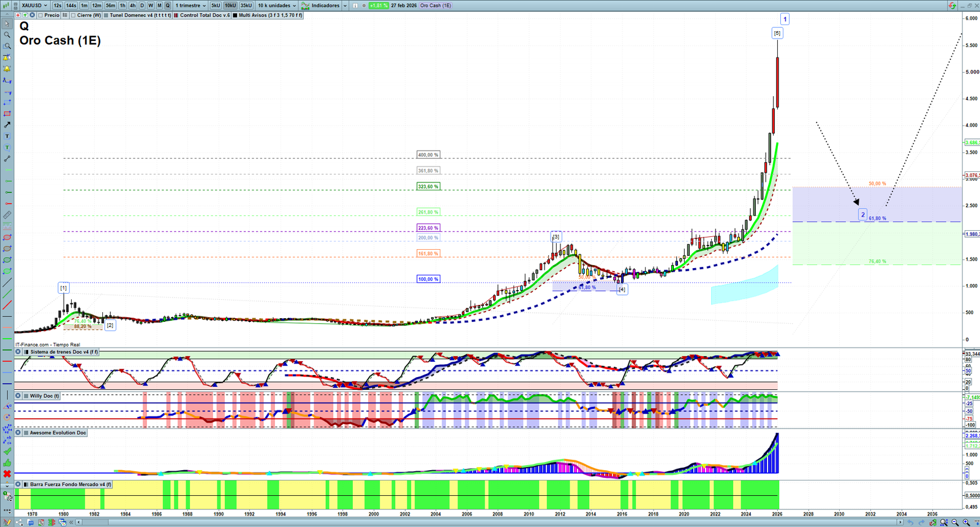This screenshot has width=980, height=527.
Task: Click the Multi Avisos black color swatch
Action: click(235, 15)
